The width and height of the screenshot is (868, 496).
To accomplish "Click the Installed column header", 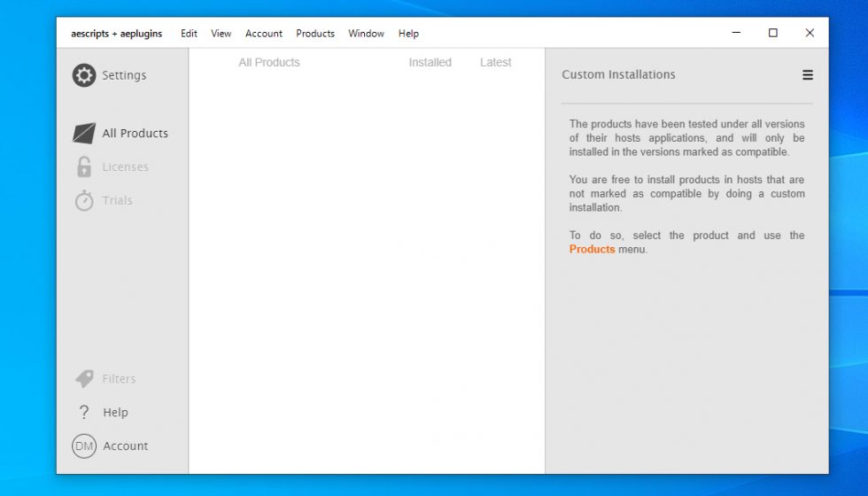I will [x=430, y=63].
